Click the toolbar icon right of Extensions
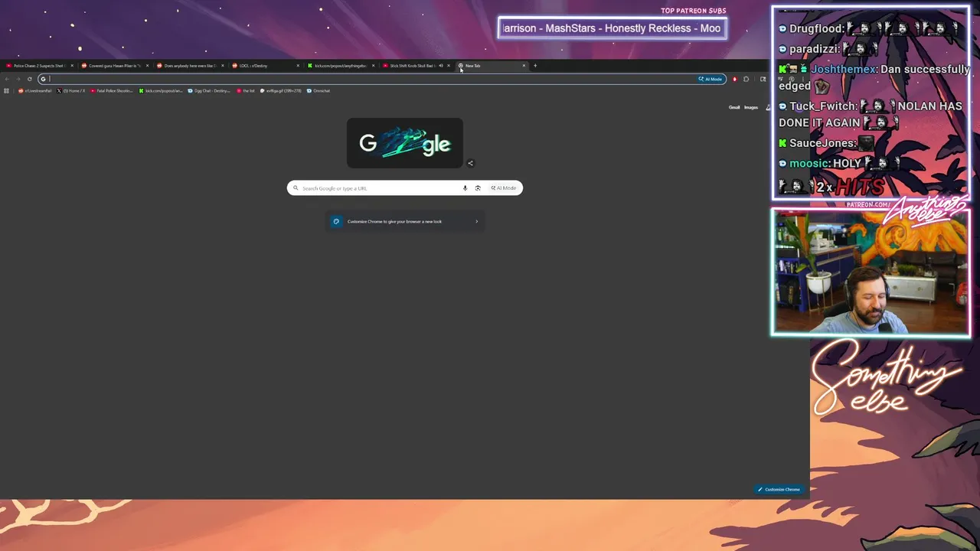 click(763, 79)
